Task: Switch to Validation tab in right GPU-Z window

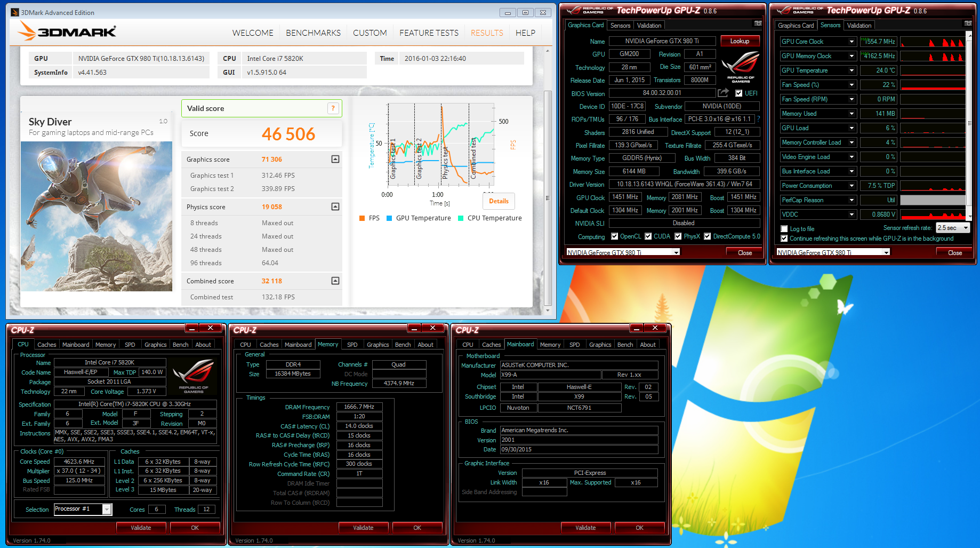Action: click(859, 26)
